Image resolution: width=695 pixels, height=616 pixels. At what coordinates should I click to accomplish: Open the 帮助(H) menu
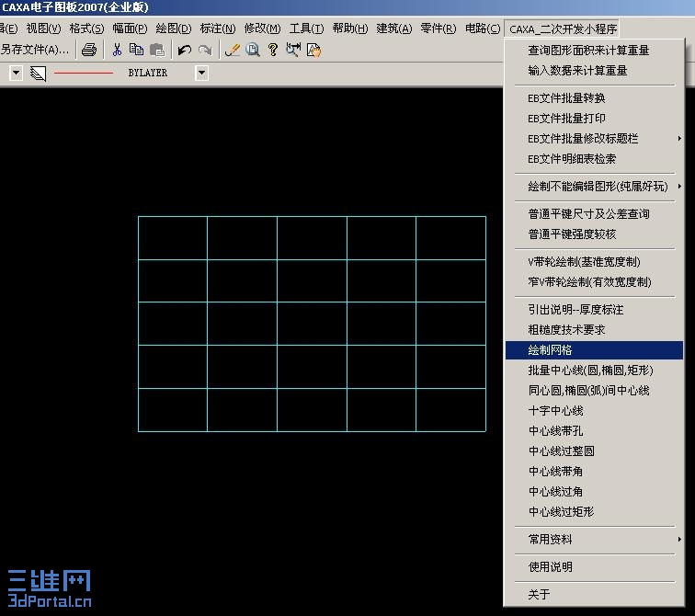point(350,29)
